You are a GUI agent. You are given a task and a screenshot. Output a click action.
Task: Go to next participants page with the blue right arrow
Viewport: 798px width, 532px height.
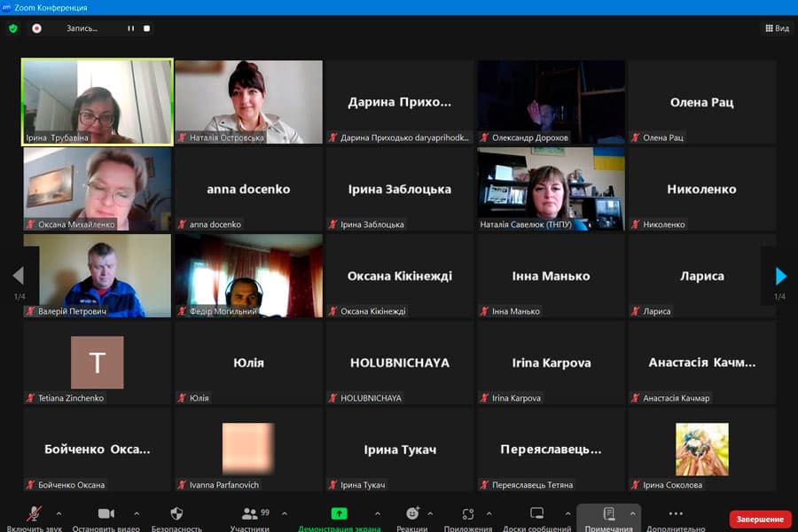tap(780, 276)
